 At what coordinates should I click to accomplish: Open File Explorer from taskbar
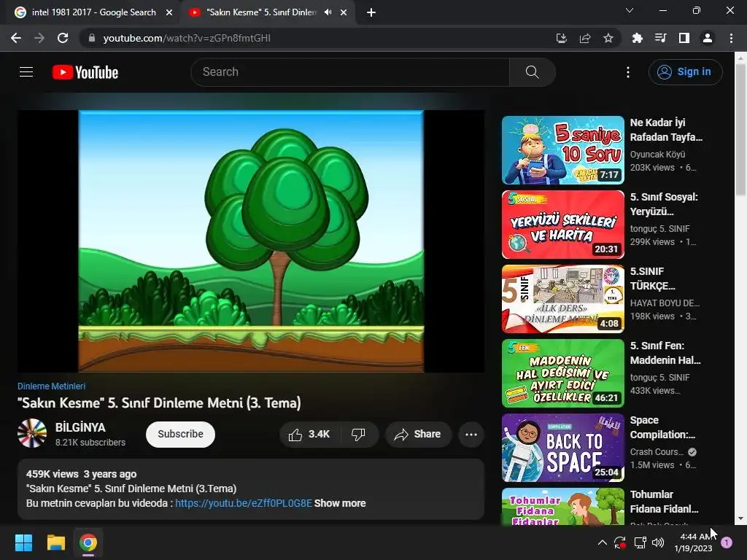tap(55, 542)
